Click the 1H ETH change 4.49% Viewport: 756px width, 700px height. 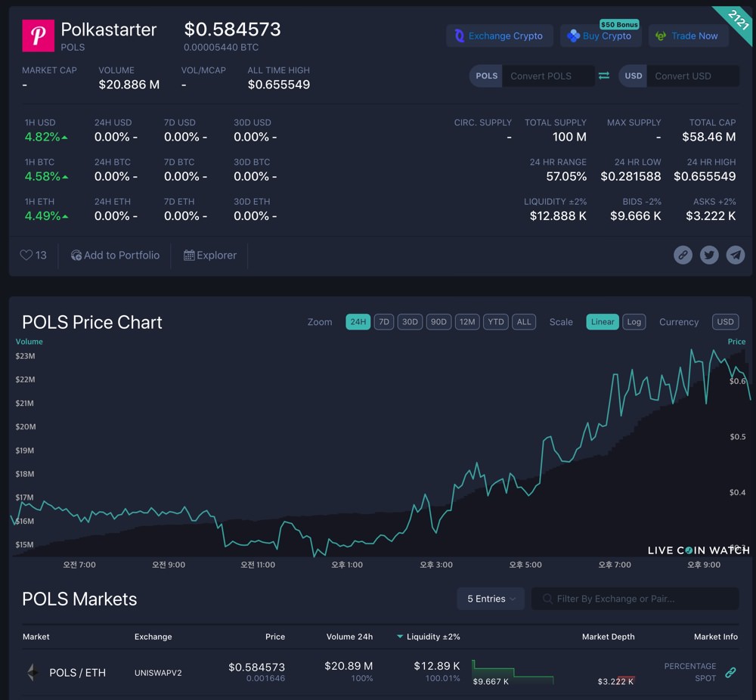[46, 216]
